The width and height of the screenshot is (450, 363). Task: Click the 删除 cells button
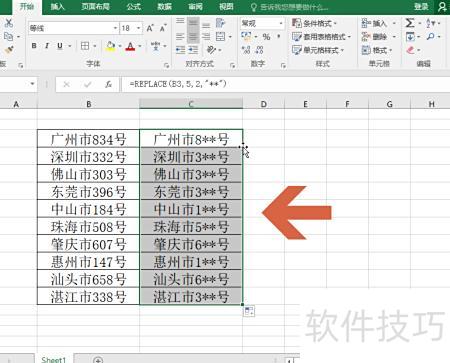(379, 37)
